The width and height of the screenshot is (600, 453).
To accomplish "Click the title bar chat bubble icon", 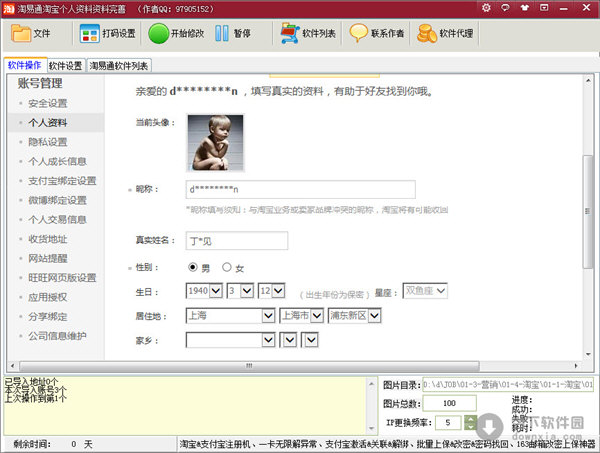I will (505, 8).
